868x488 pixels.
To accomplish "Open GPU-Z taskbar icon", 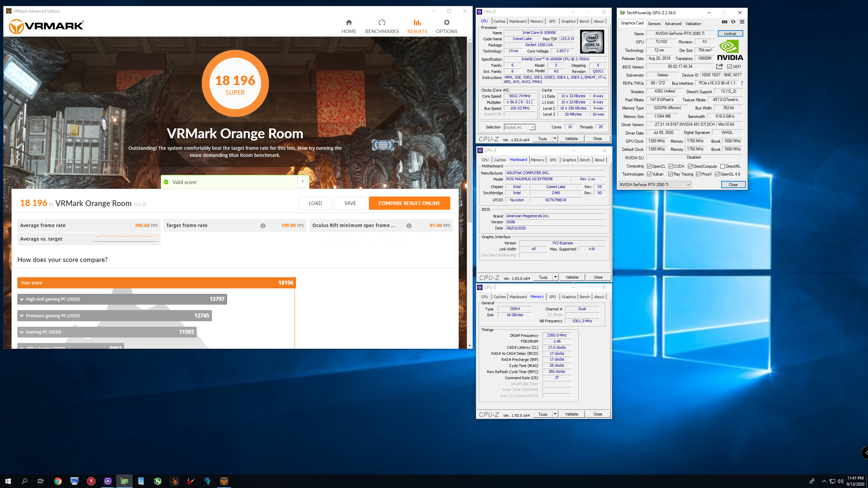I will click(124, 481).
